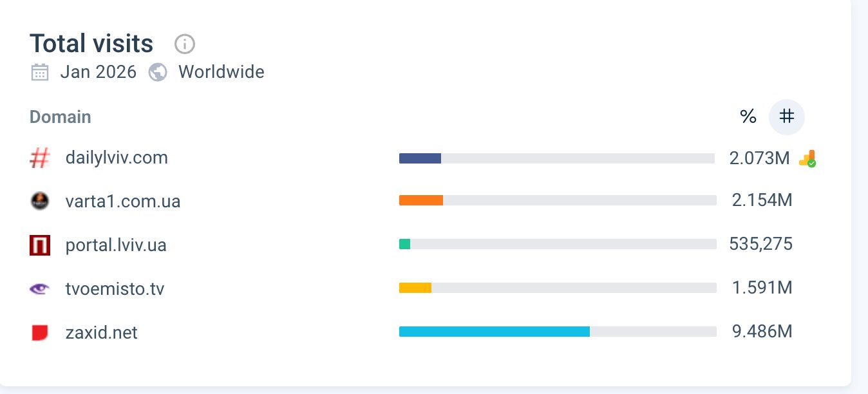The image size is (868, 394).
Task: Open the dailylviv.com domain link
Action: [117, 158]
